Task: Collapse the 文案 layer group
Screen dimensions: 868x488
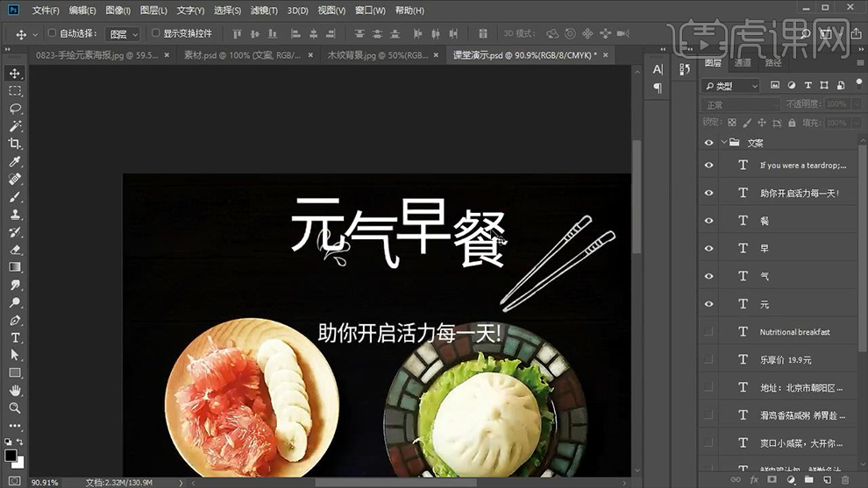Action: coord(723,143)
